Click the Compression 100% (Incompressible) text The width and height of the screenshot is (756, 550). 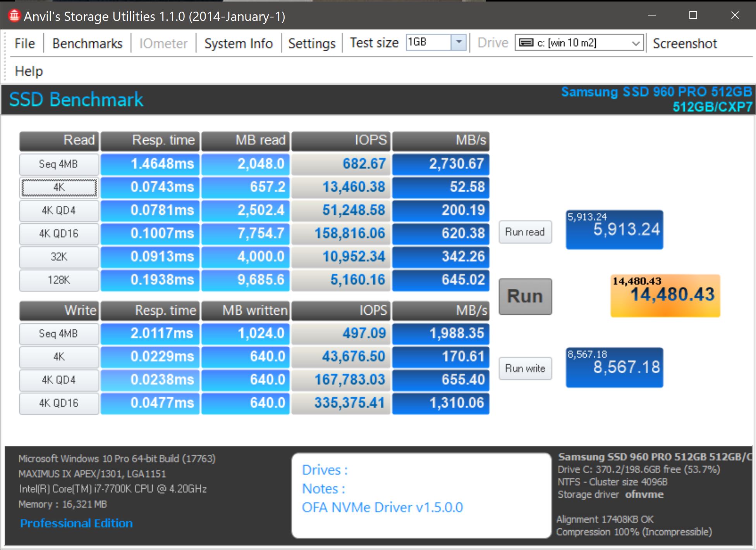coord(634,532)
